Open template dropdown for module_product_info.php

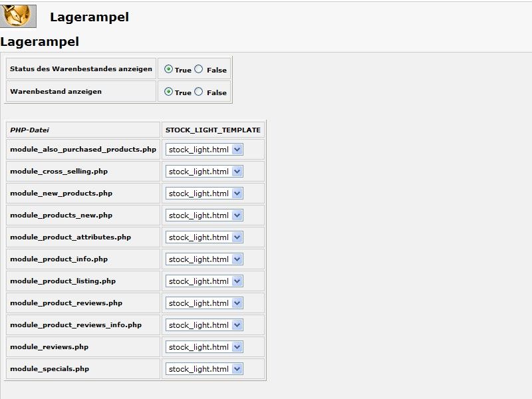click(x=204, y=259)
